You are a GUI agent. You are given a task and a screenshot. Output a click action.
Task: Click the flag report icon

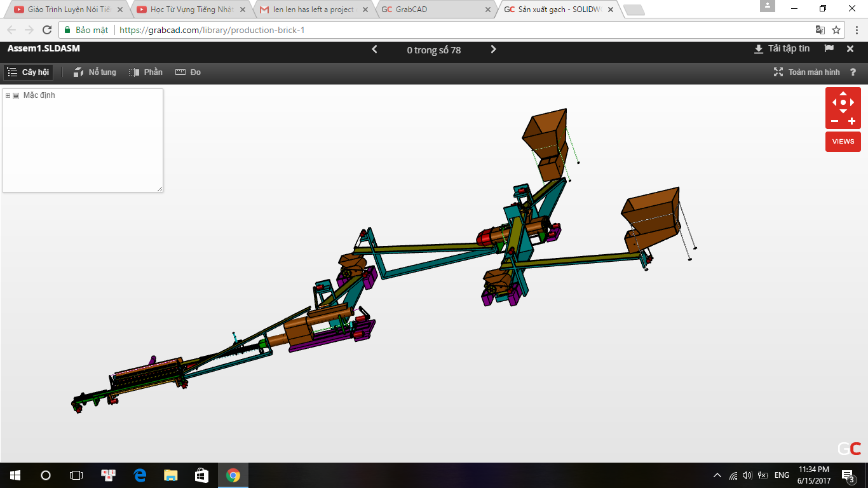point(829,49)
